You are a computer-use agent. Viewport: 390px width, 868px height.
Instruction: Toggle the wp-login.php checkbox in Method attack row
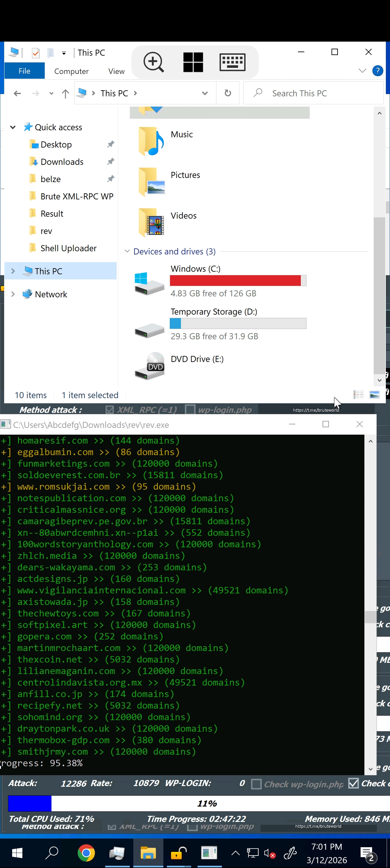190,410
